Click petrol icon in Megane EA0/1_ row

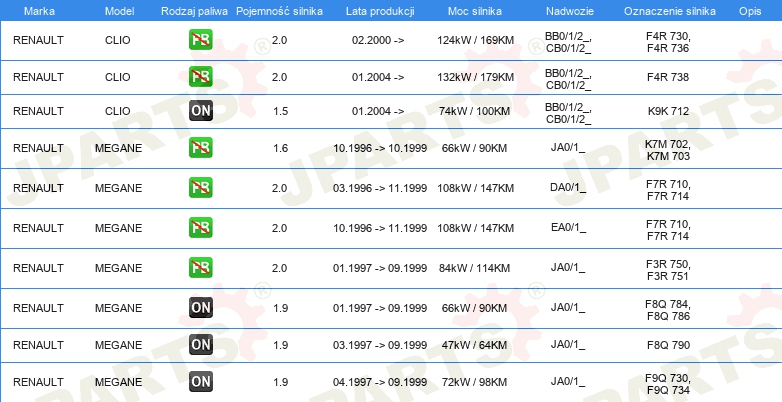pyautogui.click(x=200, y=228)
